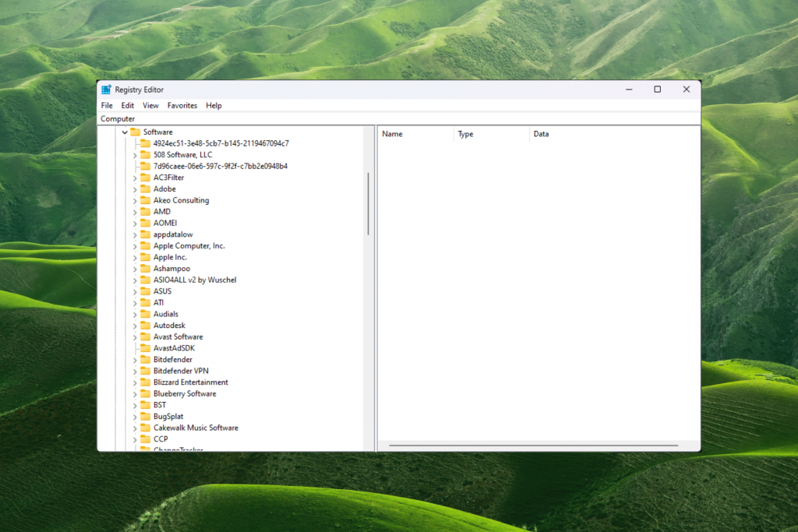Open the Edit menu

(x=127, y=105)
